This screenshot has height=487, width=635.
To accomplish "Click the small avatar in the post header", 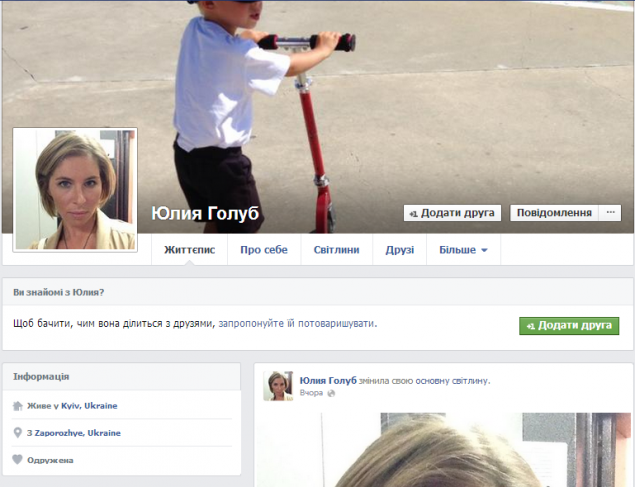I will coord(278,386).
